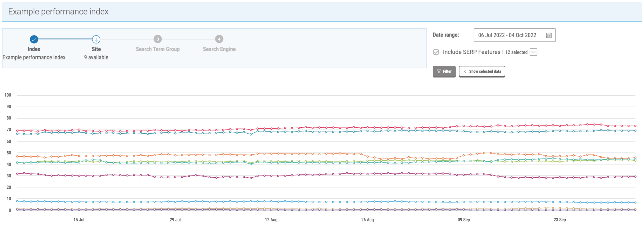Click the Site step down-arrow circle
The width and height of the screenshot is (644, 228).
point(96,39)
